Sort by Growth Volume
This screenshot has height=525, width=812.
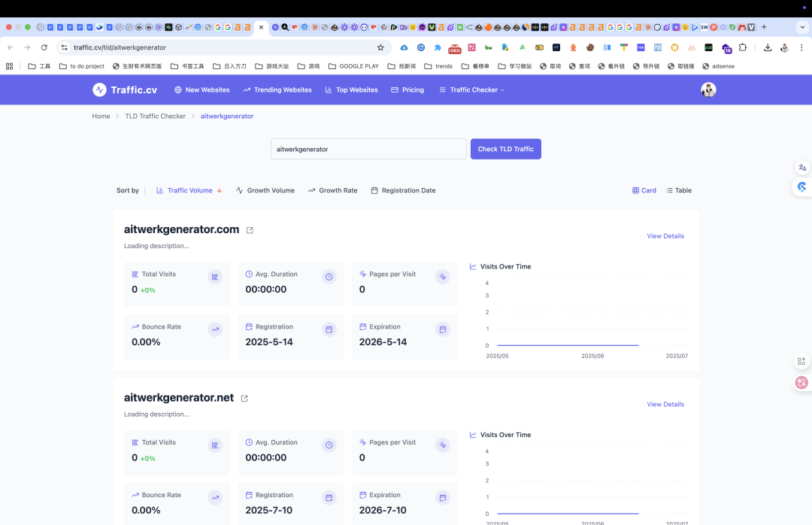pyautogui.click(x=265, y=190)
